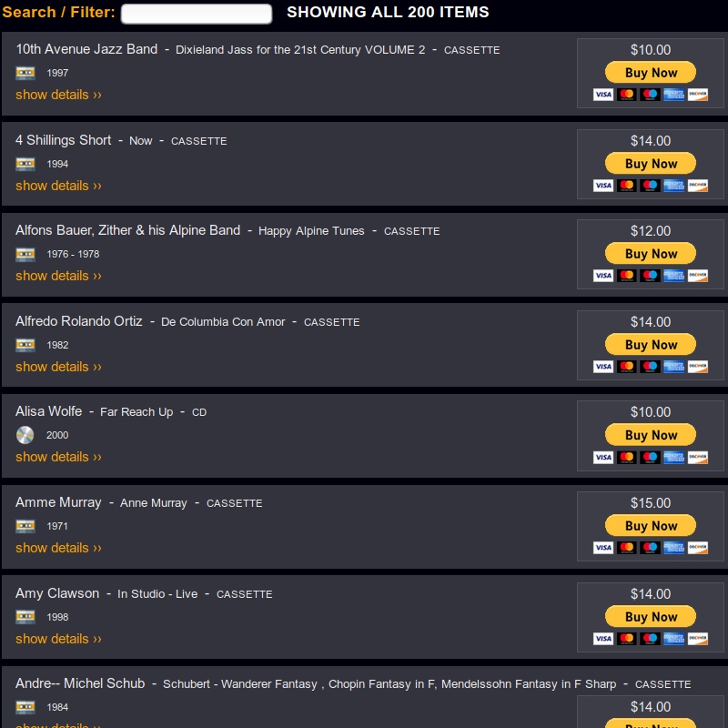728x728 pixels.
Task: Focus the Search / Filter input field
Action: click(197, 14)
